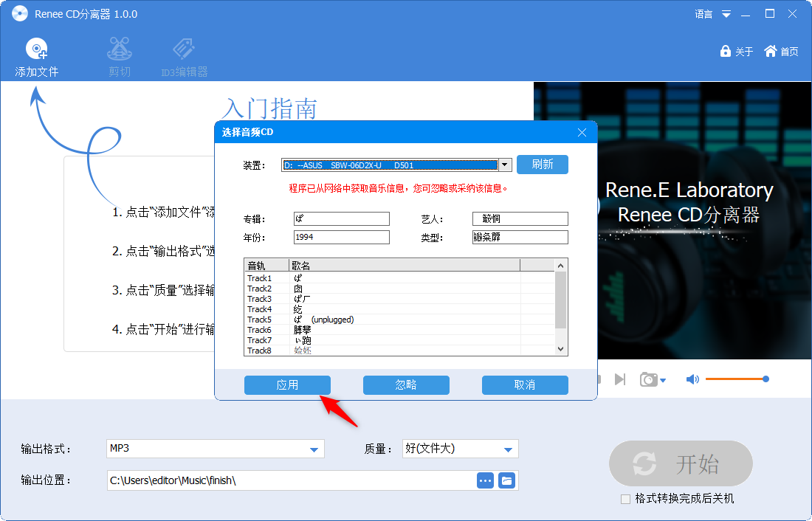Select the Track1 row

(x=399, y=278)
